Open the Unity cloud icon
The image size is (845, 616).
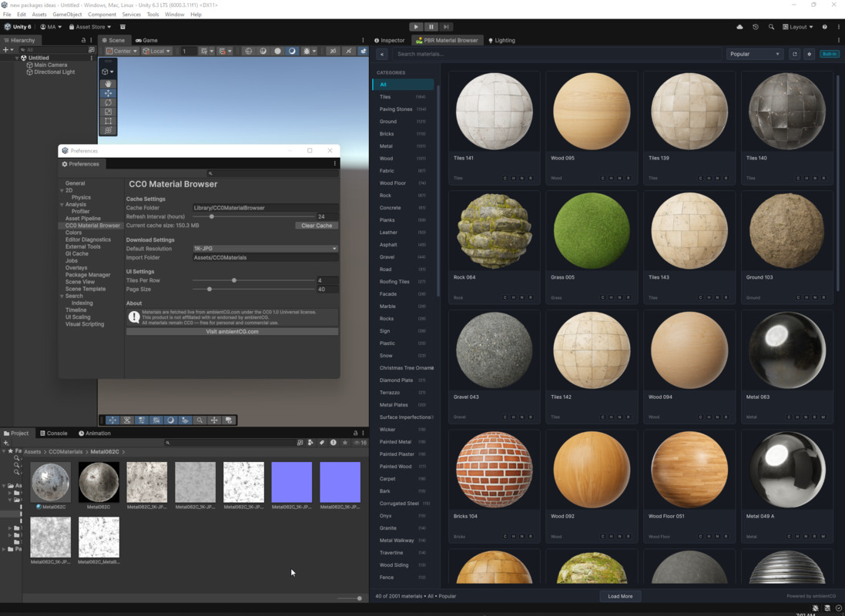739,26
